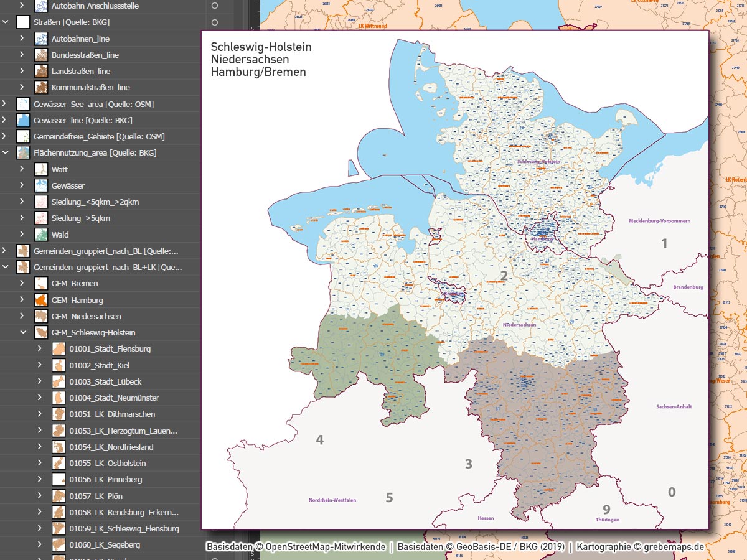This screenshot has width=747, height=560.
Task: Click the Flächennutzung_area layer thumbnail
Action: 23,152
